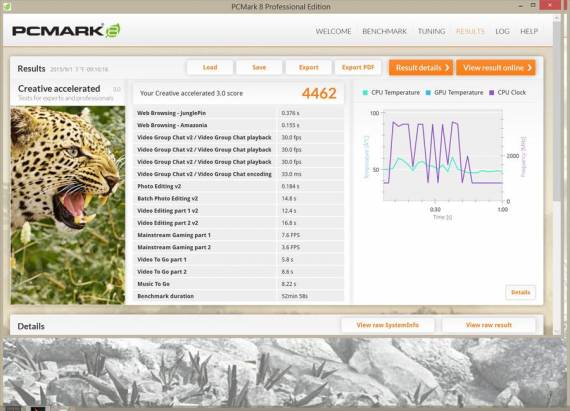570x411 pixels.
Task: Toggle the CPU Clock legend swatch
Action: click(x=492, y=93)
